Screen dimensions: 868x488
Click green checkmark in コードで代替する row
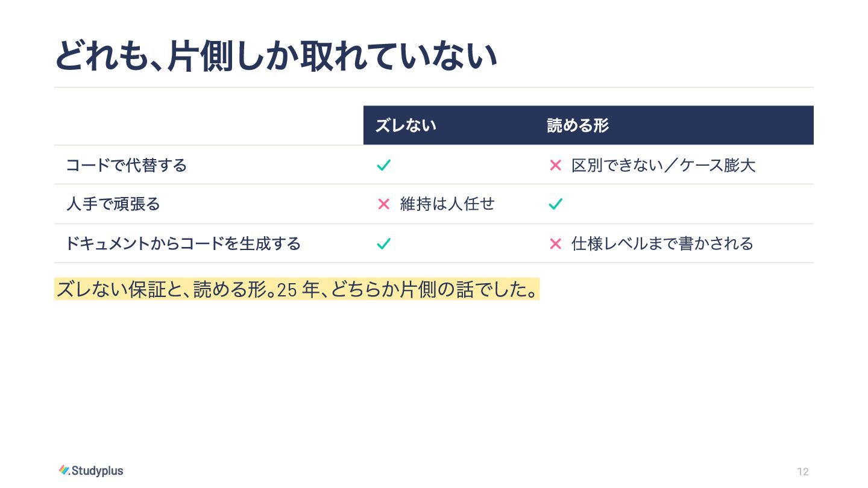point(383,165)
